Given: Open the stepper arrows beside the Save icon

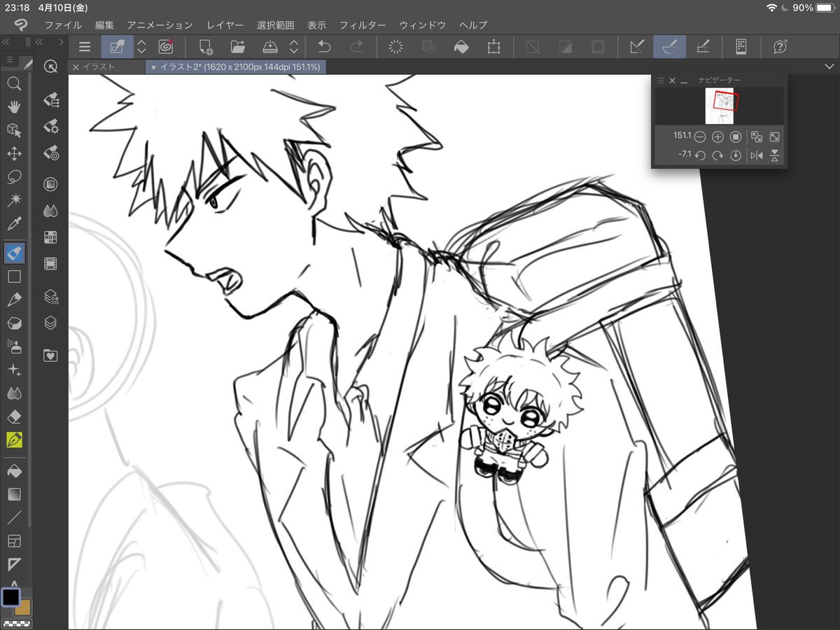Looking at the screenshot, I should 294,47.
